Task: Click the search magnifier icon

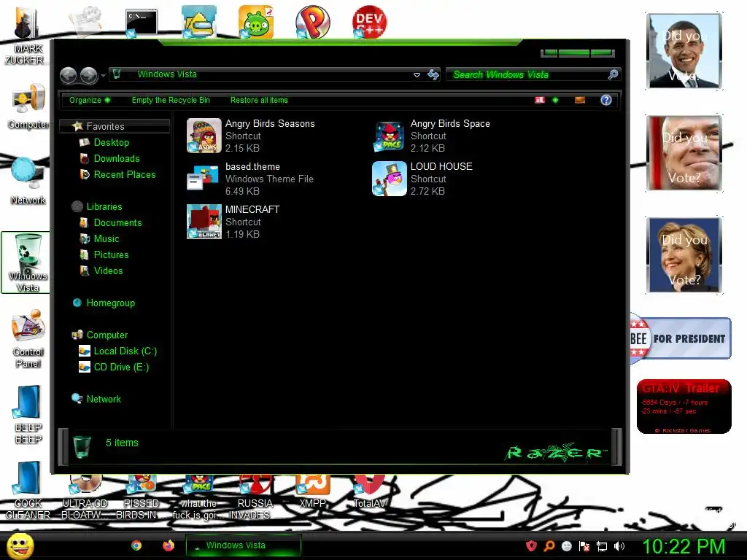Action: click(x=613, y=74)
